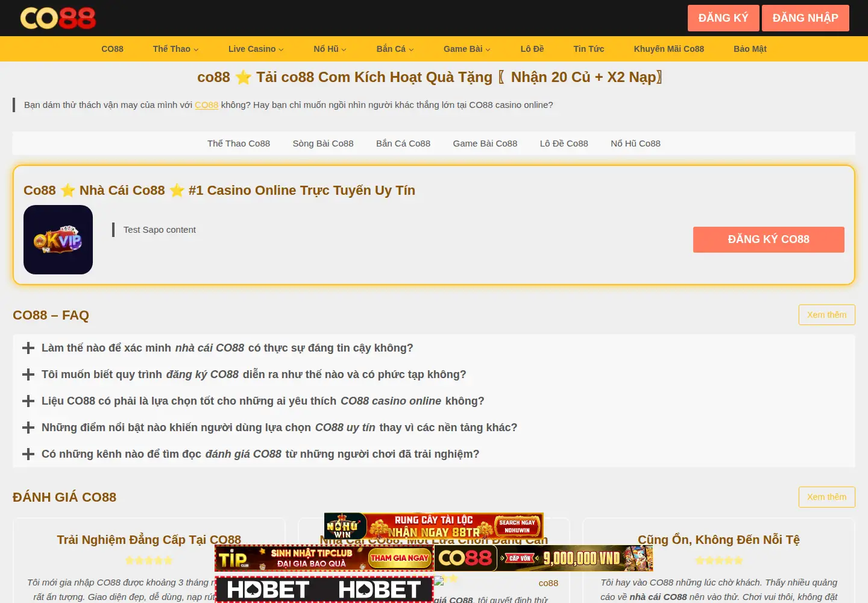Click the ĐĂNG KÝ button
Viewport: 868px width, 603px height.
point(723,18)
